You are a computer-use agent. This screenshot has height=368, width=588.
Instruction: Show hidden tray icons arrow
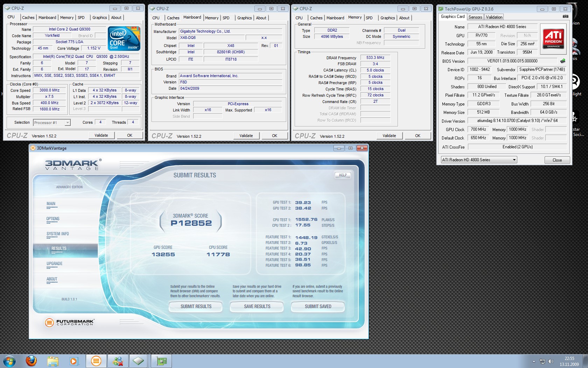tap(534, 361)
